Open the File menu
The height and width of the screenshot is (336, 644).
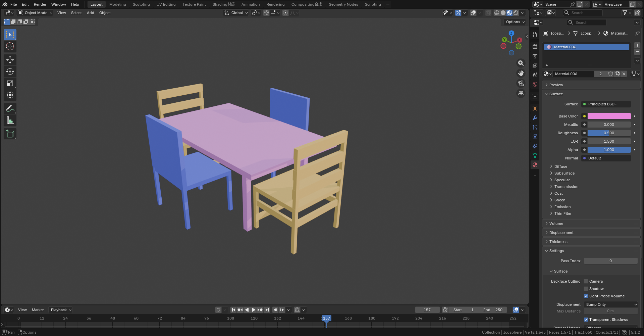13,4
